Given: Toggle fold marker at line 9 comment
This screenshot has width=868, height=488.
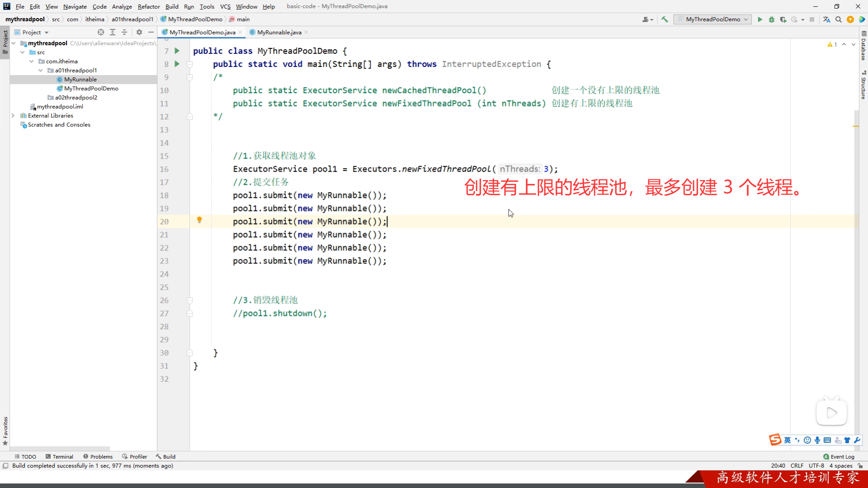Looking at the screenshot, I should click(190, 78).
